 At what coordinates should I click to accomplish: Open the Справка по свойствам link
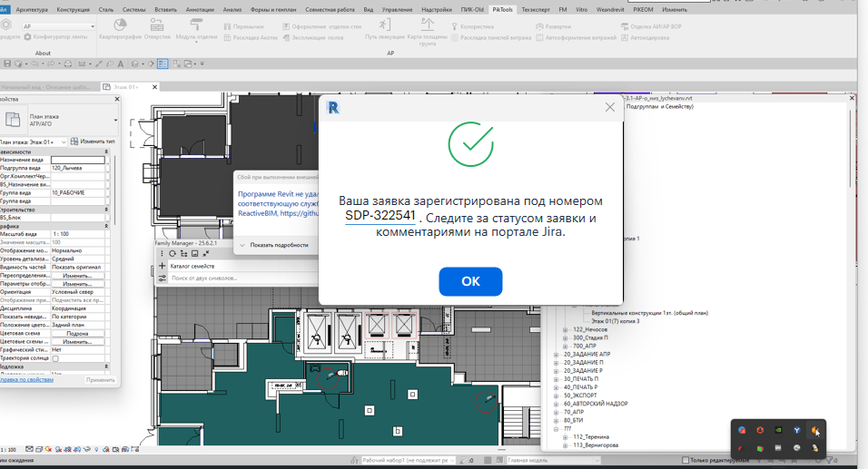[25, 380]
